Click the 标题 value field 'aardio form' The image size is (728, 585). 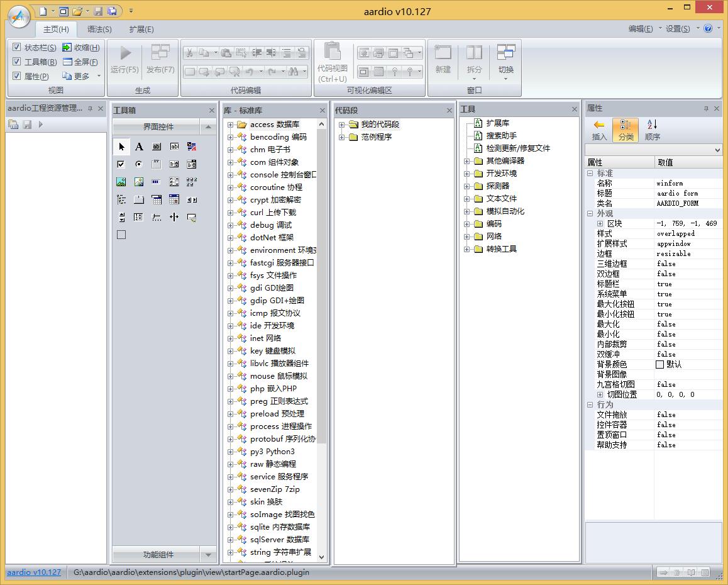point(688,193)
